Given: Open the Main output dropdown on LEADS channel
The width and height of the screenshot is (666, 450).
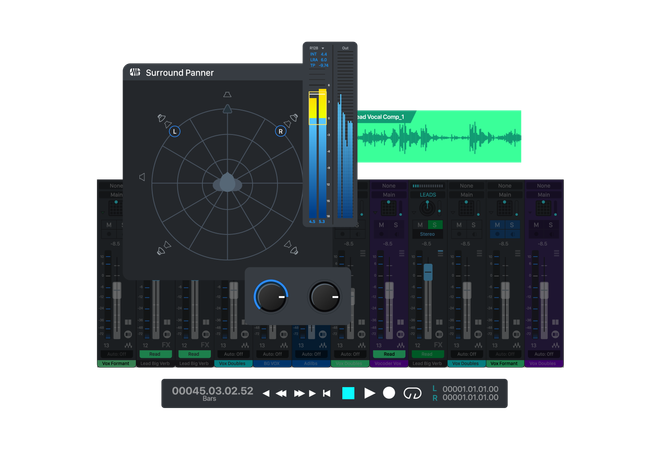Looking at the screenshot, I should tap(428, 196).
